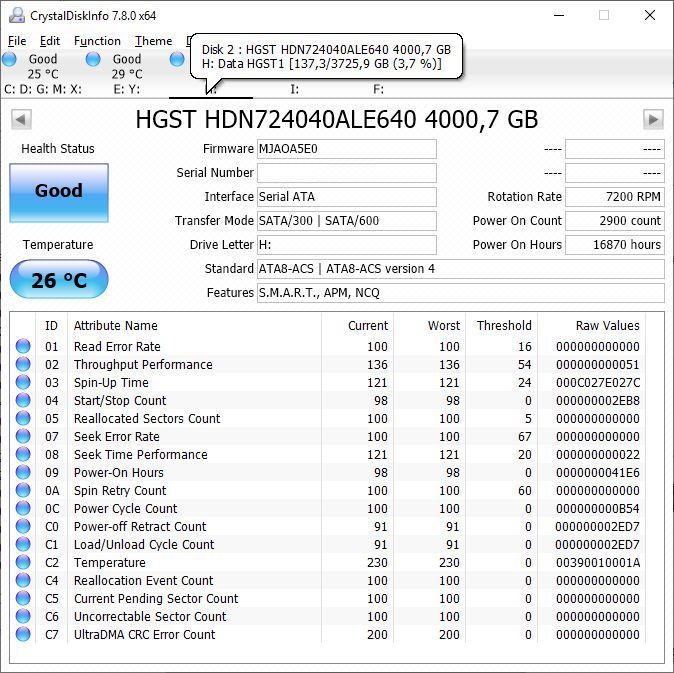Click status orb for Reallocated Sectors Count
The width and height of the screenshot is (674, 673).
tap(23, 418)
